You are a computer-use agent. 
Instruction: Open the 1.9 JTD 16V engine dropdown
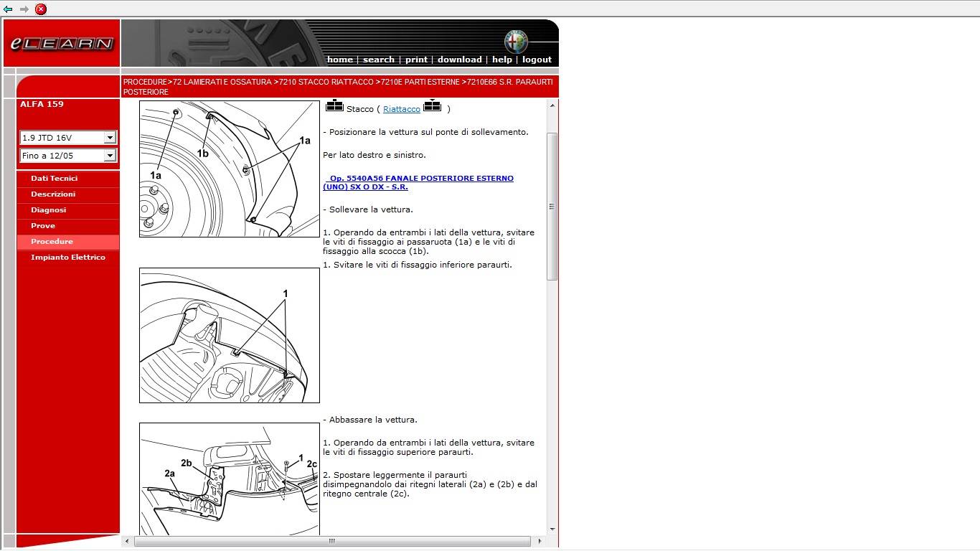[x=68, y=137]
